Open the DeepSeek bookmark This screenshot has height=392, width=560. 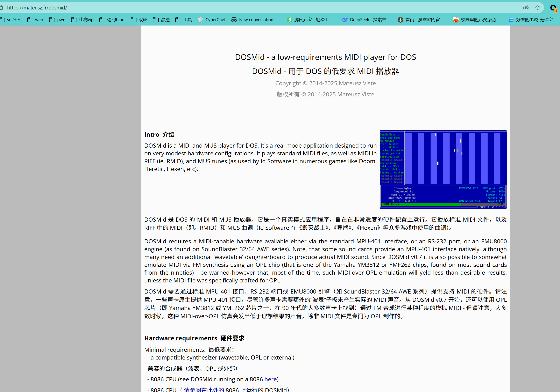366,20
